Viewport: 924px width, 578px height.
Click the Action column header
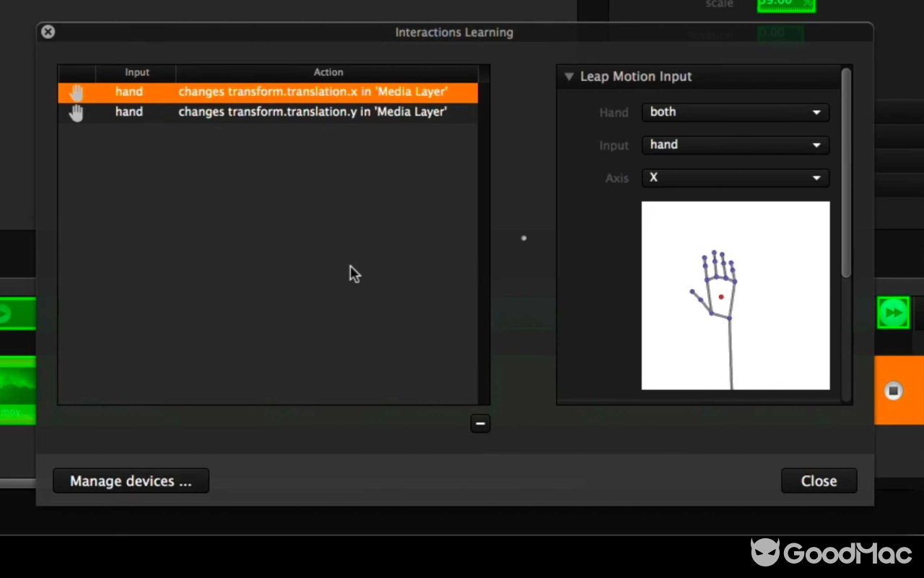click(328, 72)
